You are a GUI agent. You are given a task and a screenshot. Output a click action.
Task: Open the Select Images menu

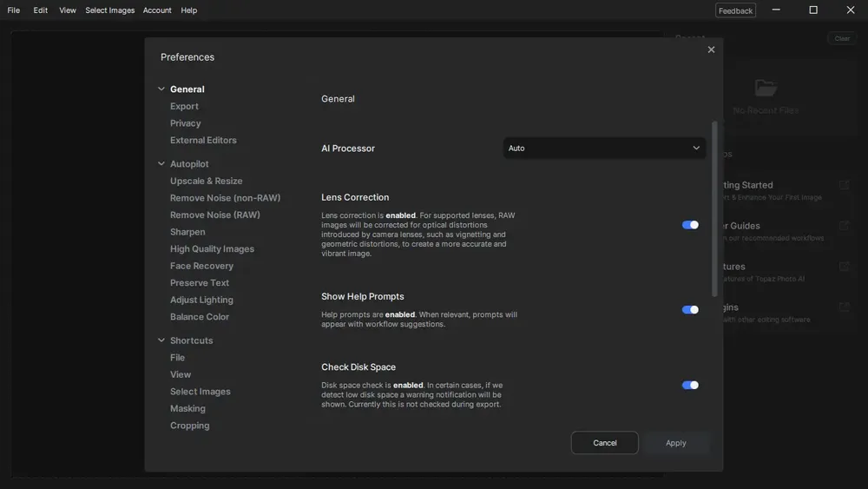tap(109, 10)
